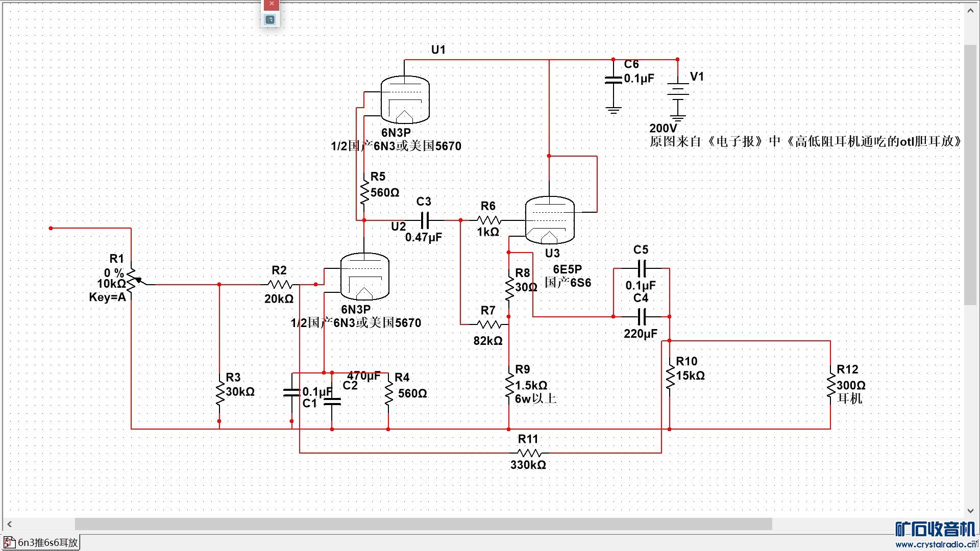Click the vertical scrollbar up arrow

click(970, 11)
